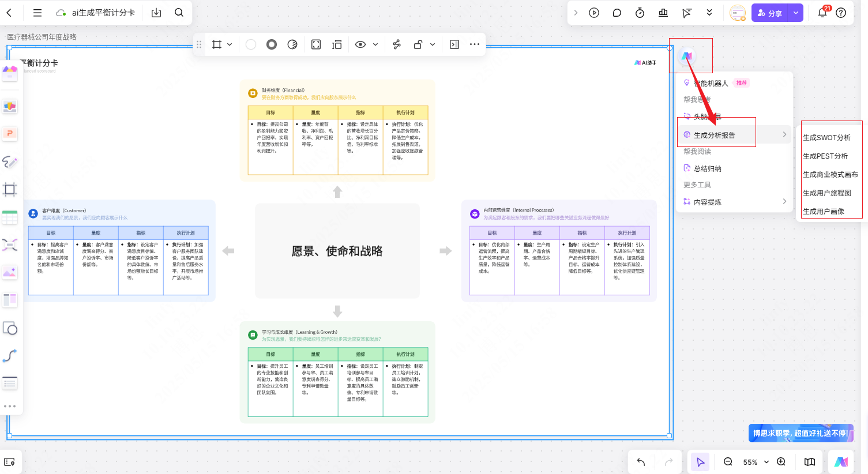Choose 生成用户旅程图 from submenu
The image size is (868, 474).
(x=827, y=193)
